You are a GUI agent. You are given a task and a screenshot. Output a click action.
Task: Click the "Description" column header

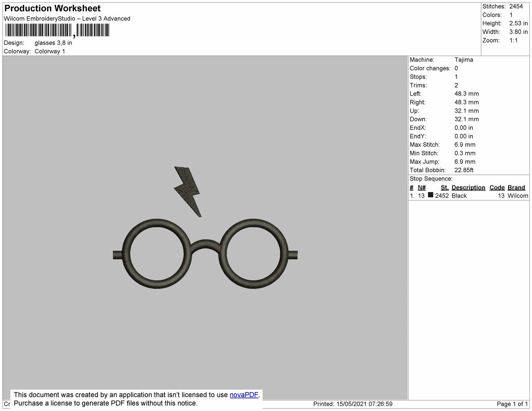coord(468,188)
